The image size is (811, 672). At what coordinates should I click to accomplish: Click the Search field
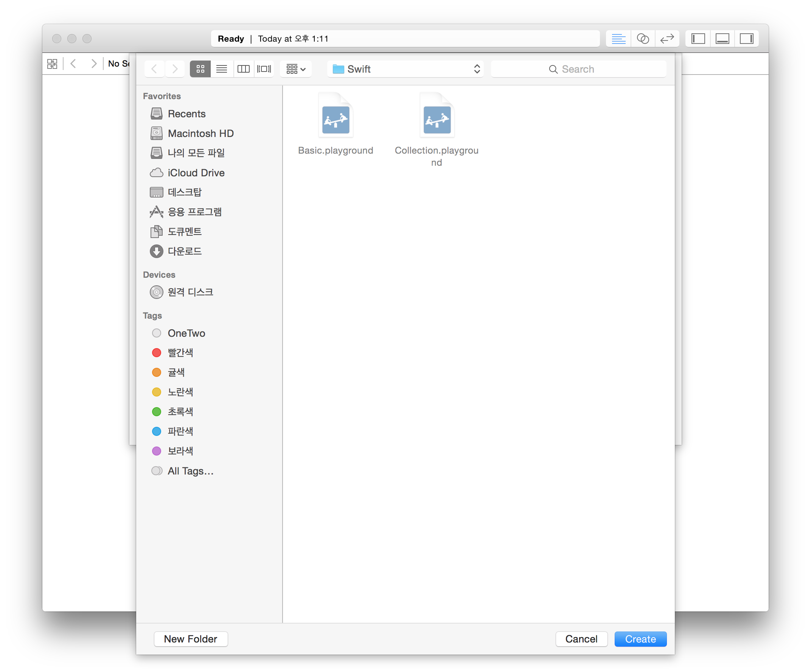(x=578, y=69)
